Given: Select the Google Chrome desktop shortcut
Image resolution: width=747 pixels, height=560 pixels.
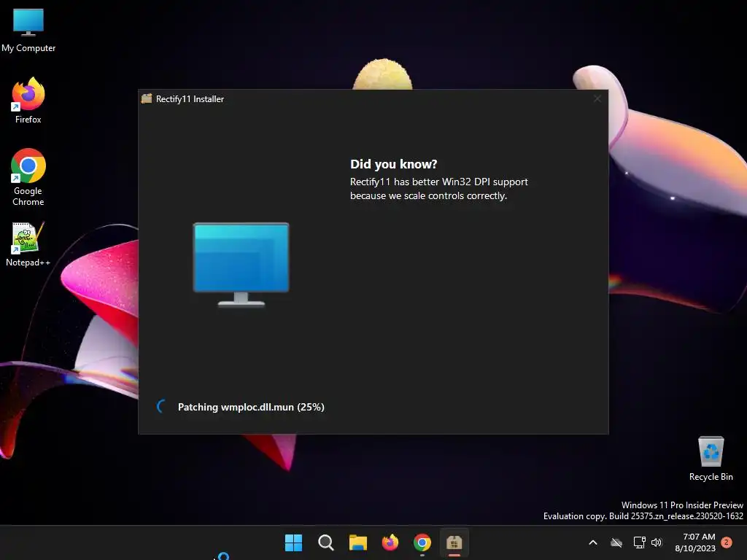Looking at the screenshot, I should (x=28, y=176).
